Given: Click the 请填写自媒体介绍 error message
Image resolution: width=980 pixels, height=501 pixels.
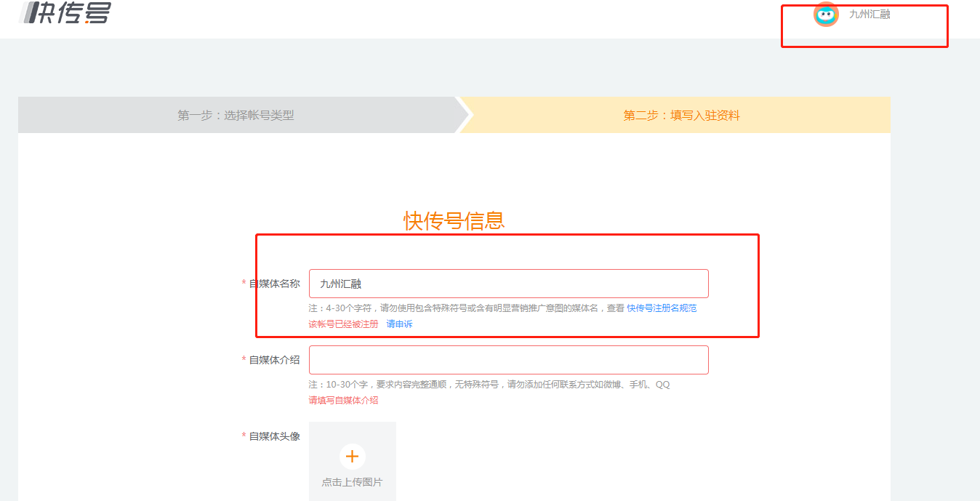Looking at the screenshot, I should [x=343, y=401].
